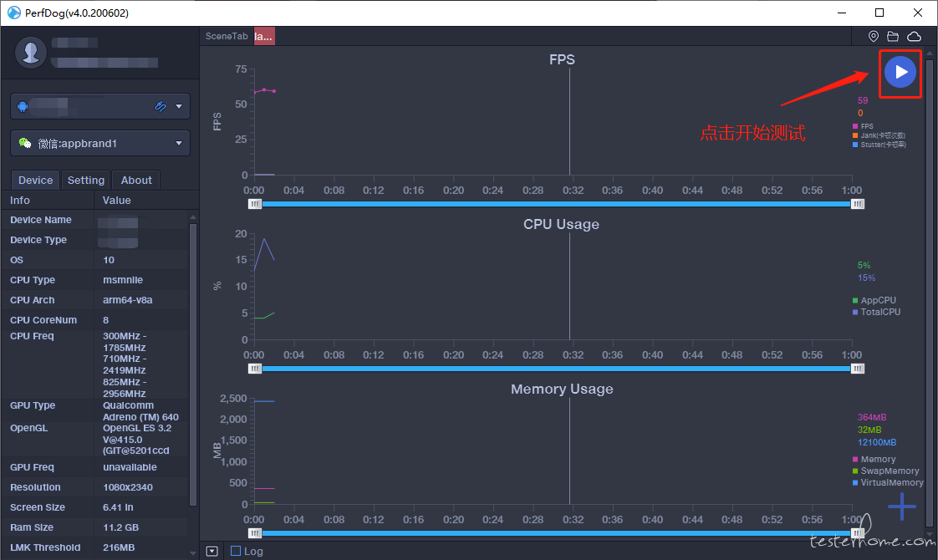Click the charts area vertical scrollbar
938x560 pixels.
tap(929, 293)
